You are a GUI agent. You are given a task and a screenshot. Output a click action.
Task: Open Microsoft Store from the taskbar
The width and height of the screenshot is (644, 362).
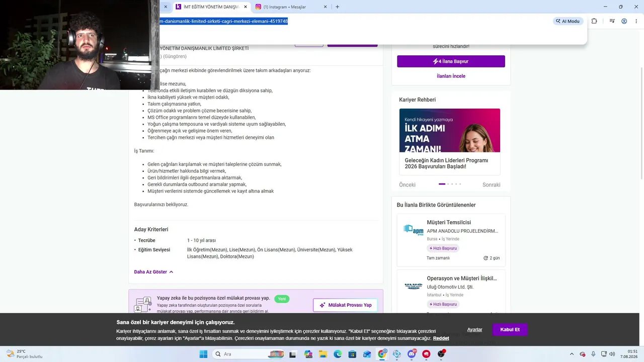pos(352,354)
